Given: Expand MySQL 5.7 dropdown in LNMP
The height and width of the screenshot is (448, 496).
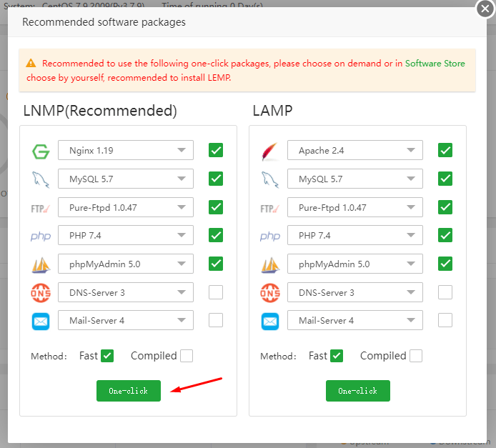Looking at the screenshot, I should [126, 179].
